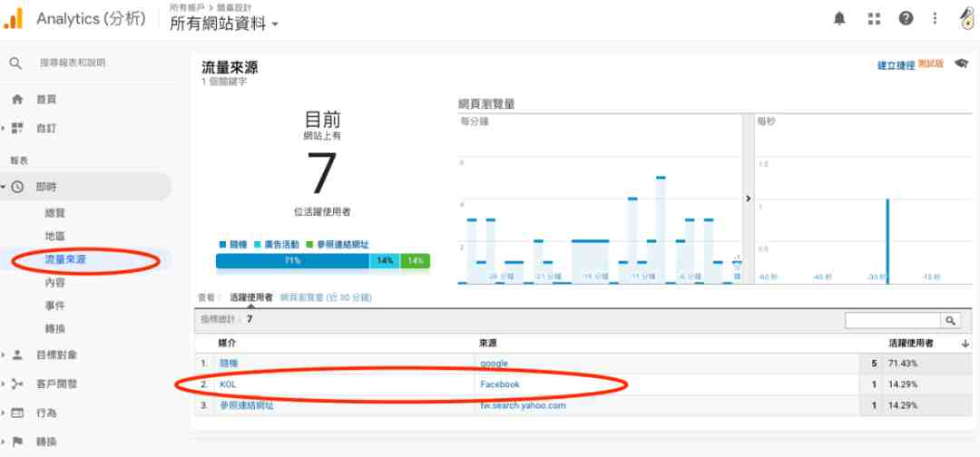Open the three-dot more options menu
The height and width of the screenshot is (457, 980).
(x=935, y=19)
